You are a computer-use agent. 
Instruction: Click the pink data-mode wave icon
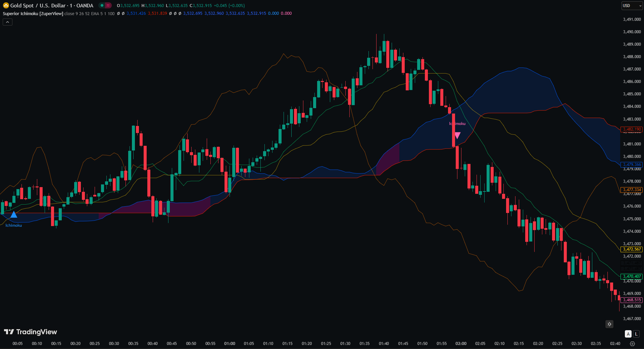pyautogui.click(x=108, y=5)
